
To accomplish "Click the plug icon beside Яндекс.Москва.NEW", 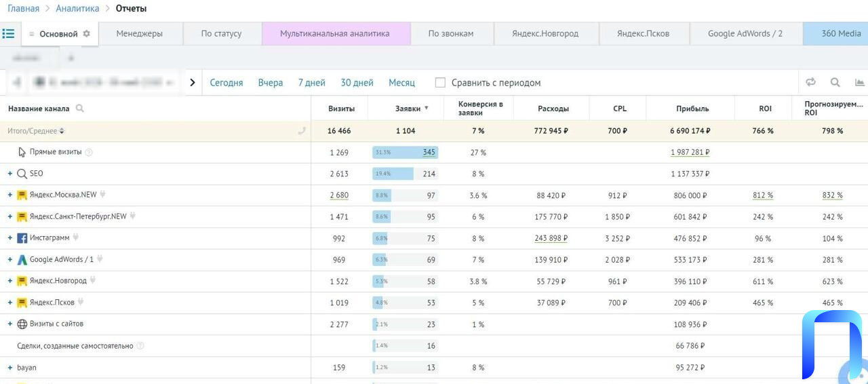I will pyautogui.click(x=103, y=195).
